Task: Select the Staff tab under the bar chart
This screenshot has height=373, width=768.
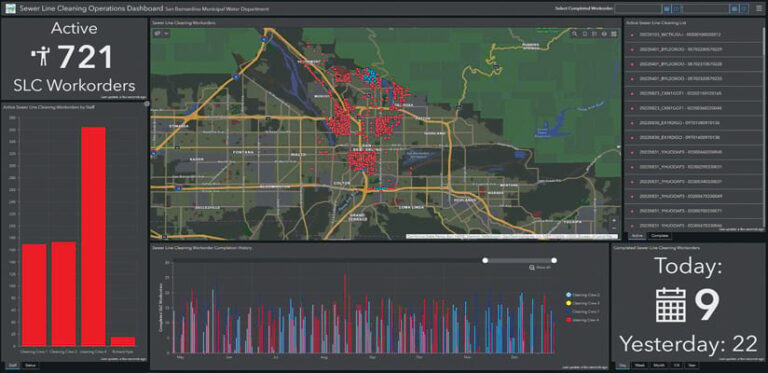Action: point(12,365)
